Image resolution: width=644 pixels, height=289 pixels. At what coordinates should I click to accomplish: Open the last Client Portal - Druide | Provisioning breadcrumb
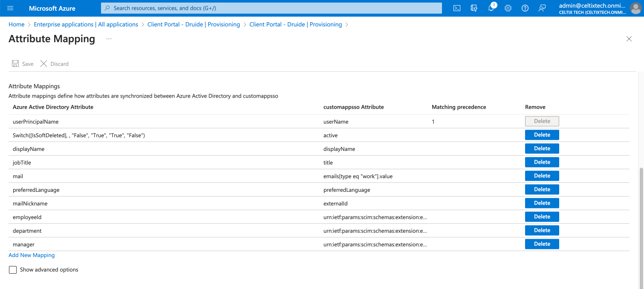(296, 24)
